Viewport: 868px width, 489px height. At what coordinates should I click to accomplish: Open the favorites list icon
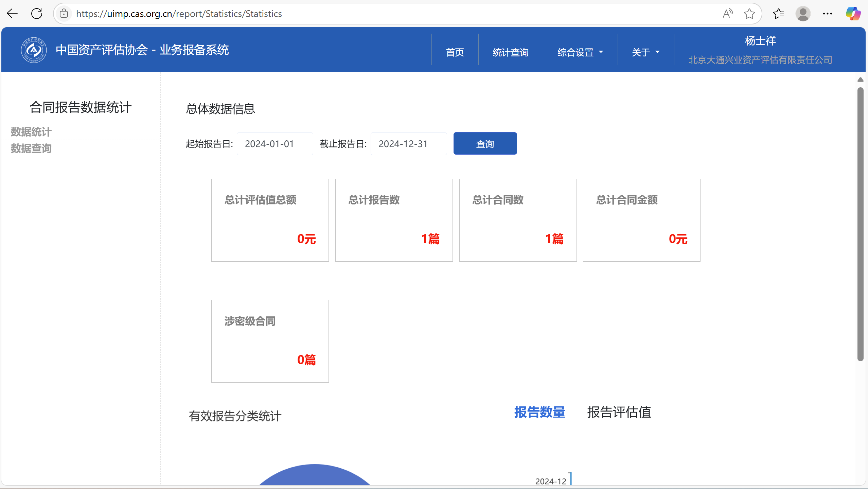coord(778,14)
